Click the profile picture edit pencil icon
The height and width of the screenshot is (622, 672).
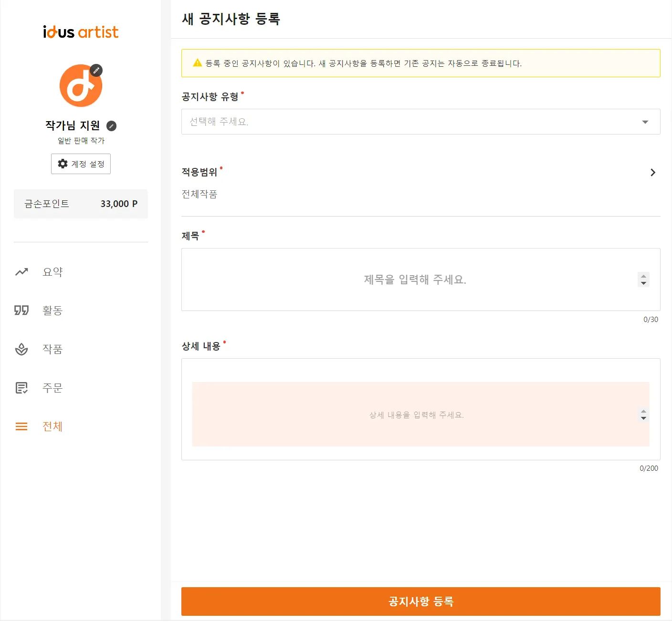pos(96,70)
